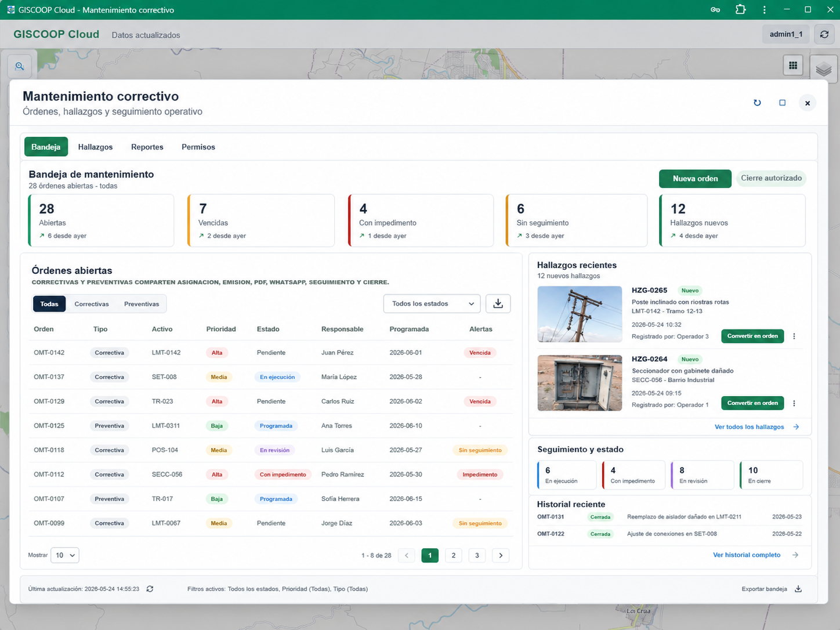
Task: Click the Con impedimento badge of OMT-0112
Action: (x=283, y=475)
